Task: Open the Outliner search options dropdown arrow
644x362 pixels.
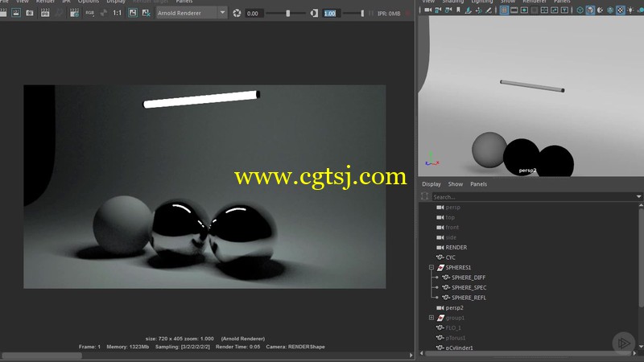Action: pyautogui.click(x=638, y=196)
